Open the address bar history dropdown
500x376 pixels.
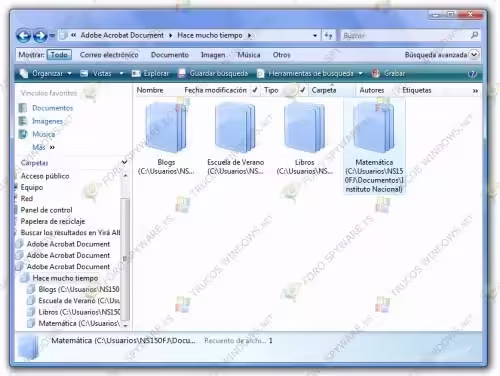click(315, 35)
